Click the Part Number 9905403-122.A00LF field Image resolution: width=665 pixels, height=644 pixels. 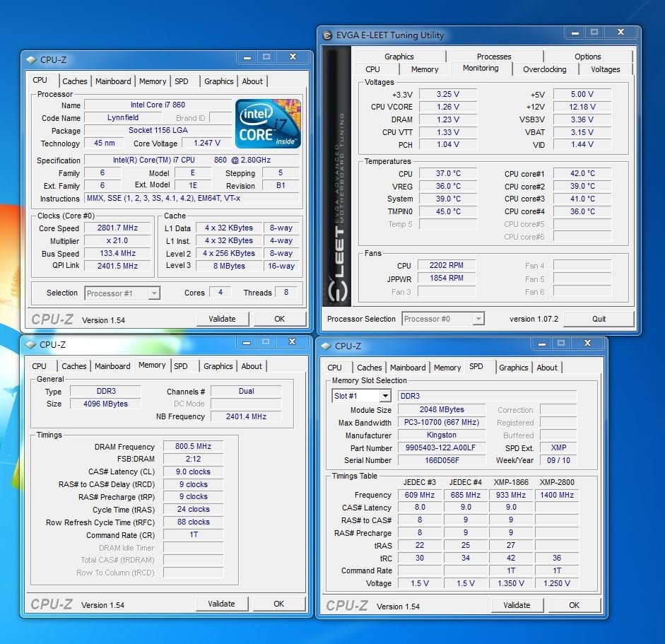(441, 447)
